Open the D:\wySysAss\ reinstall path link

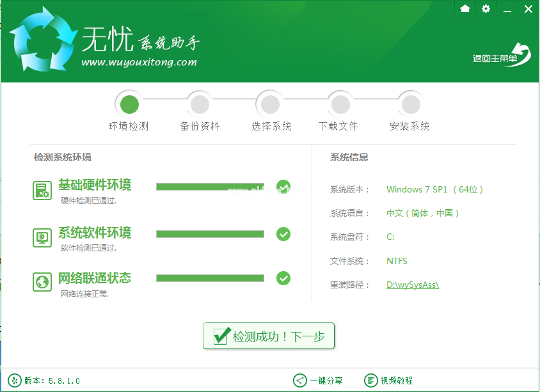412,285
